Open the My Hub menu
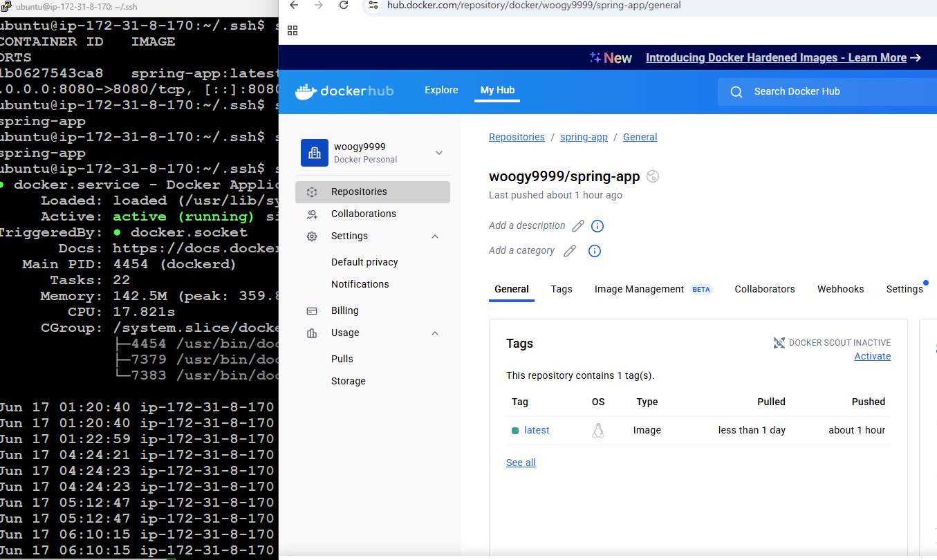Viewport: 937px width, 560px height. tap(497, 91)
